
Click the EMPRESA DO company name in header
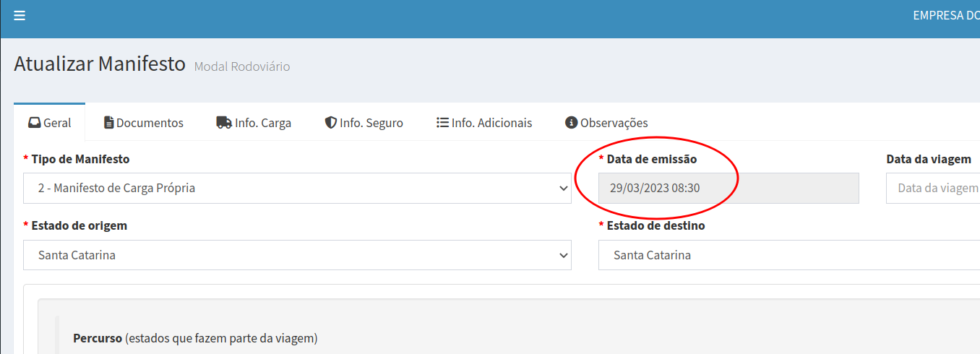click(x=945, y=16)
